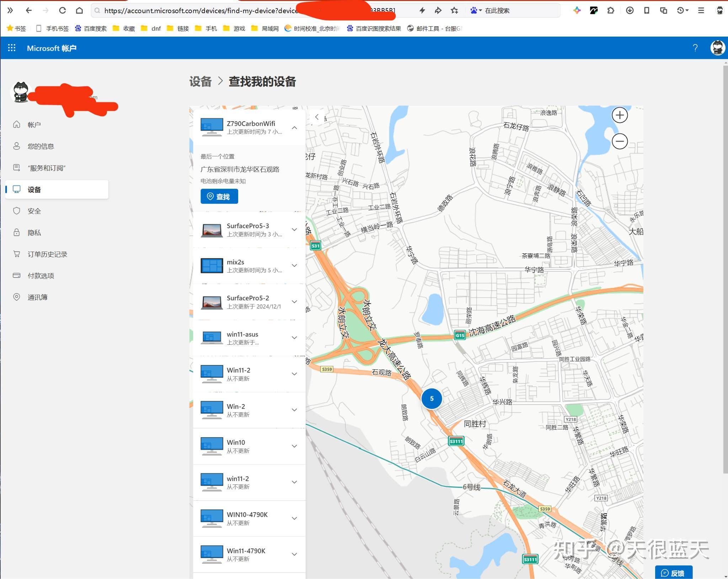Expand the win11-asus device card
This screenshot has width=728, height=579.
(294, 338)
